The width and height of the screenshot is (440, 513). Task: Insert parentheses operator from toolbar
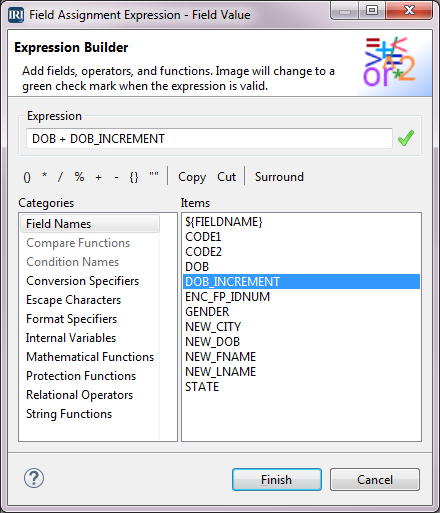[x=27, y=177]
